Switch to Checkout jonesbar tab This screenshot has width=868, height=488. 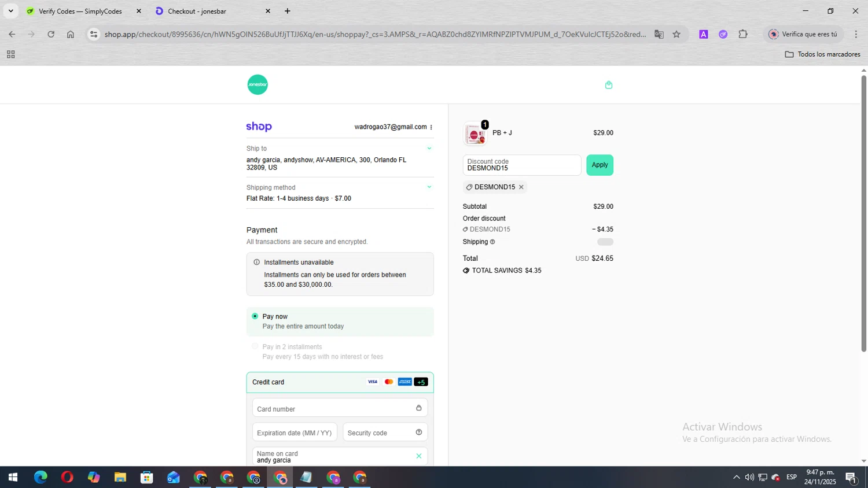[197, 11]
